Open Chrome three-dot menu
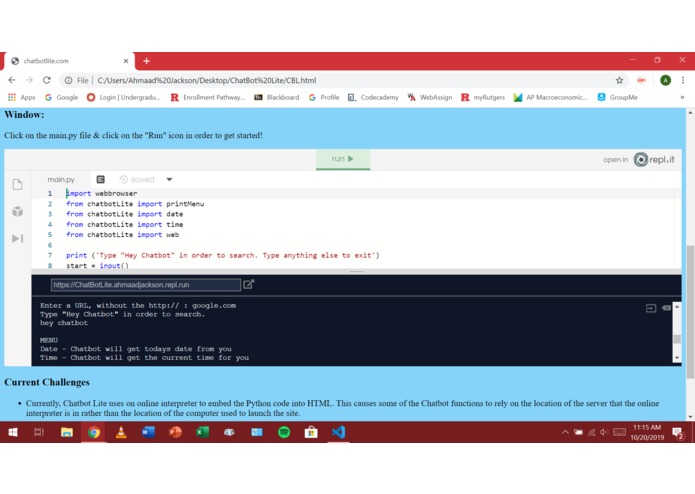This screenshot has height=494, width=695. point(683,80)
